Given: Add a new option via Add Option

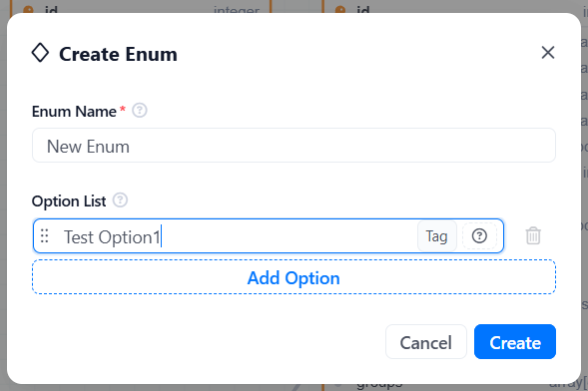Looking at the screenshot, I should click(x=294, y=277).
